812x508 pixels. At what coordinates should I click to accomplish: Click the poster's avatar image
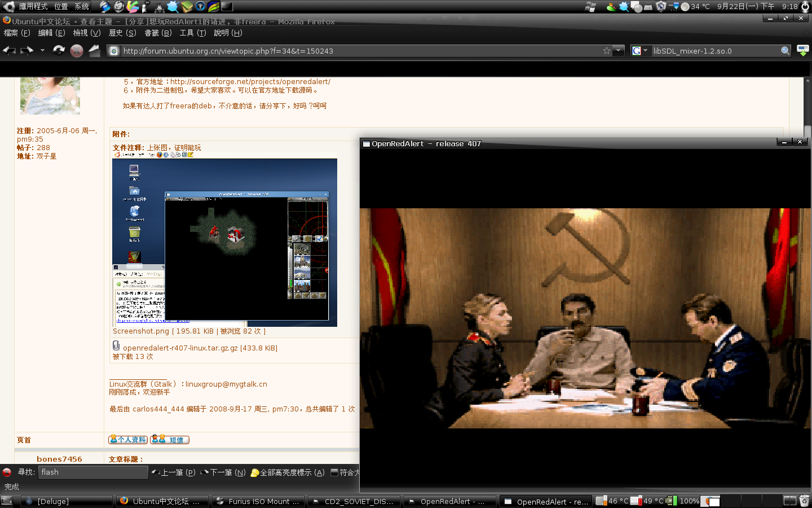[50, 96]
